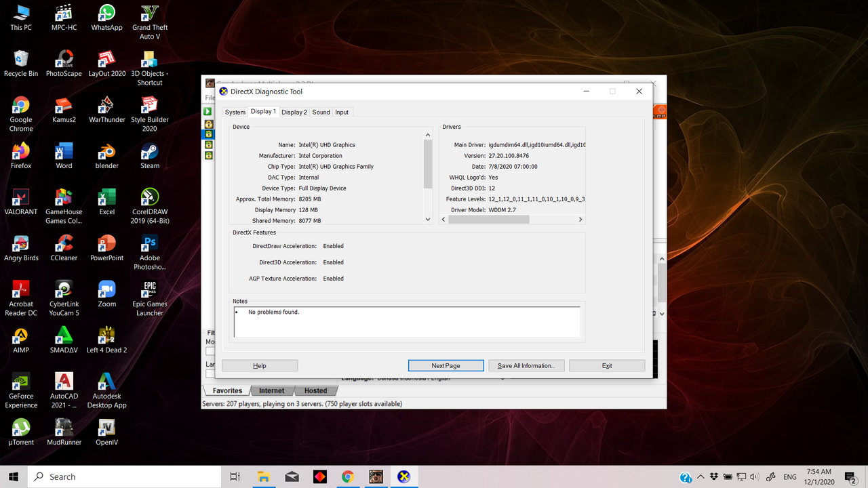
Task: Switch to the Display 2 tab
Action: [294, 113]
